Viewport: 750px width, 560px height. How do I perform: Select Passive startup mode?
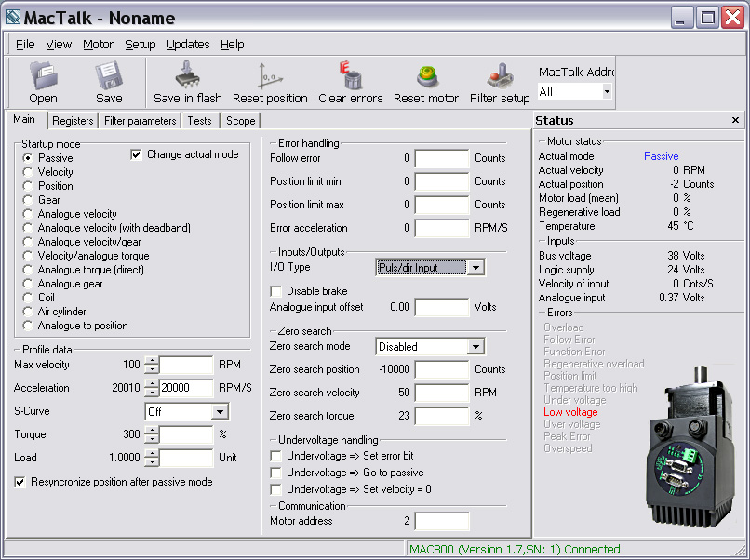(28, 158)
